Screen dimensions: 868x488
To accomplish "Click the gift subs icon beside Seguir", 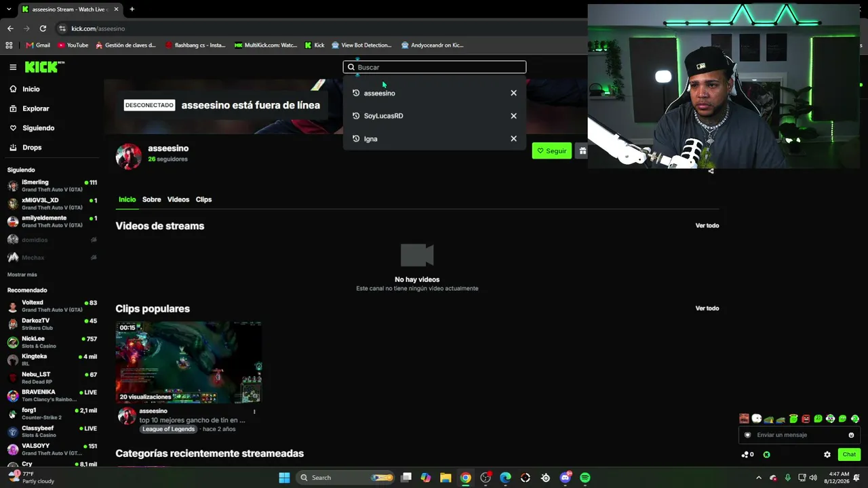I will 582,150.
